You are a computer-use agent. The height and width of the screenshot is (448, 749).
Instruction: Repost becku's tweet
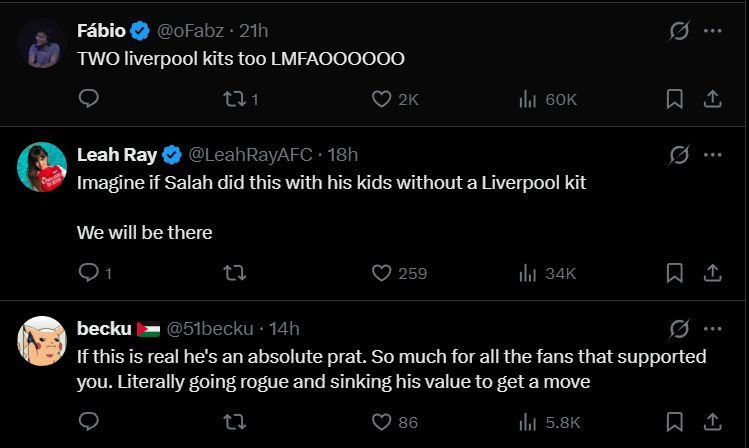pos(235,422)
